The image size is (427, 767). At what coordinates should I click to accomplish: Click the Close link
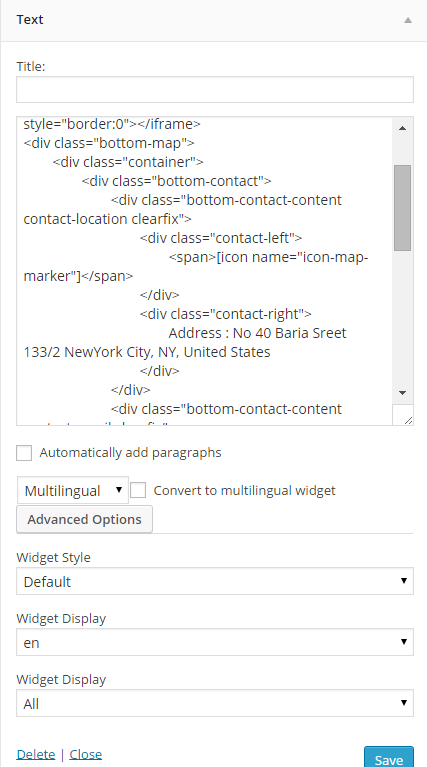[x=86, y=754]
